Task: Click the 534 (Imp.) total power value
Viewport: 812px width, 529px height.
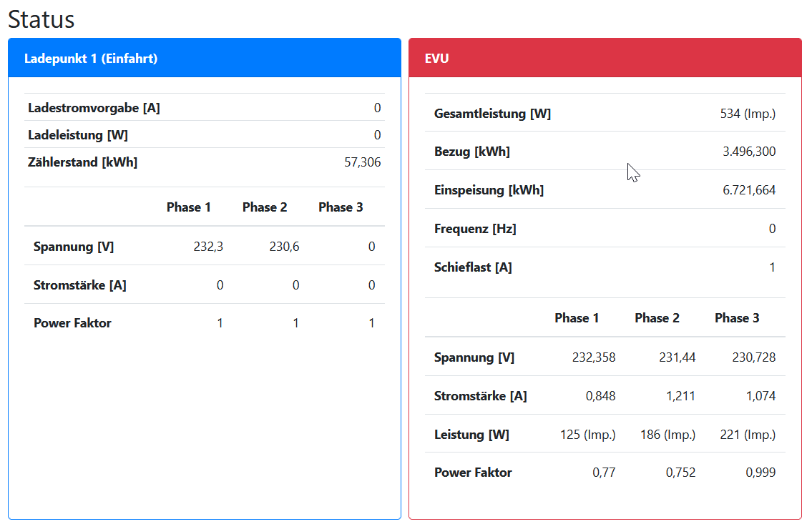Action: pyautogui.click(x=748, y=113)
